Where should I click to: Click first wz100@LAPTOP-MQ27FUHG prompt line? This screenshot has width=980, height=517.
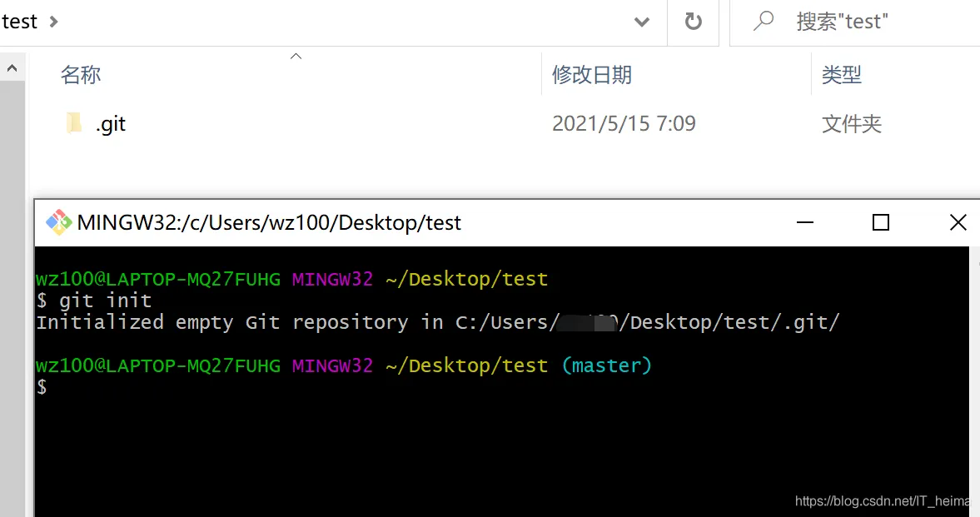click(x=291, y=279)
